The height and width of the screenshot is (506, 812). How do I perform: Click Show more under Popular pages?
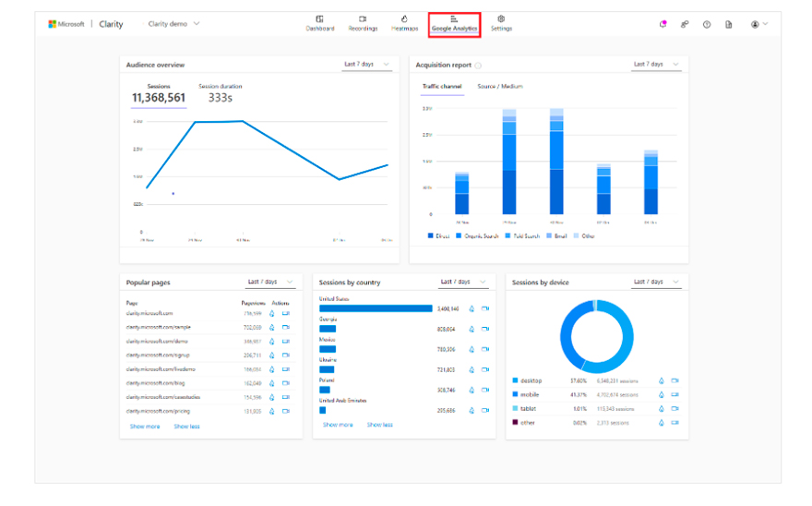[x=144, y=427]
